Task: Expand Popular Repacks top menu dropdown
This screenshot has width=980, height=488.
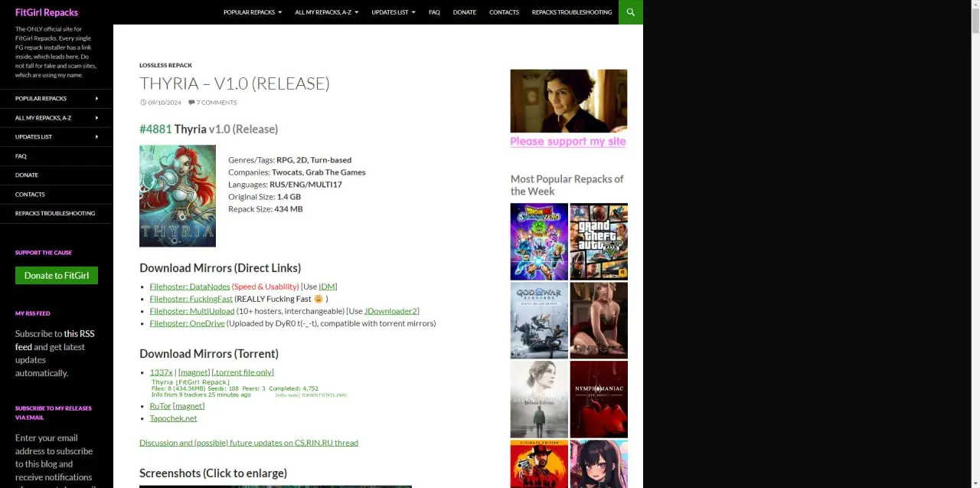Action: [253, 12]
